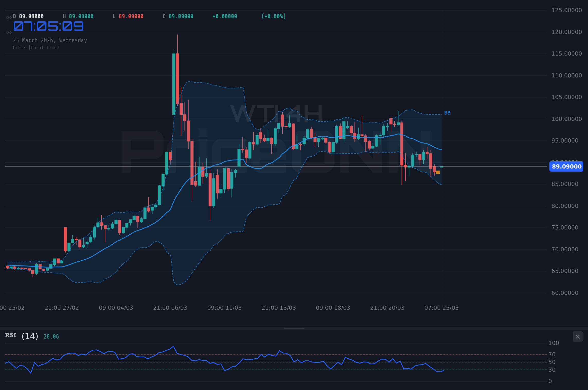The image size is (588, 390).
Task: Click the low value L 89.09000 in the legend
Action: (128, 16)
